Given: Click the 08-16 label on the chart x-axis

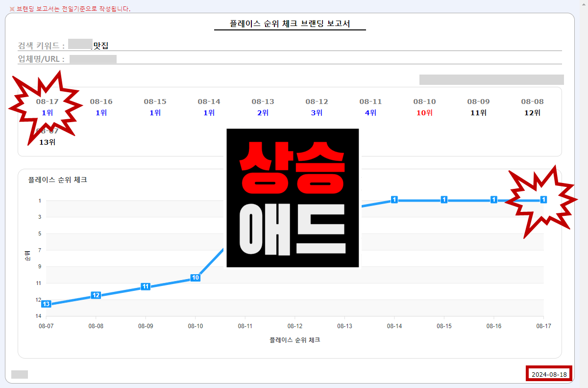Looking at the screenshot, I should [494, 326].
